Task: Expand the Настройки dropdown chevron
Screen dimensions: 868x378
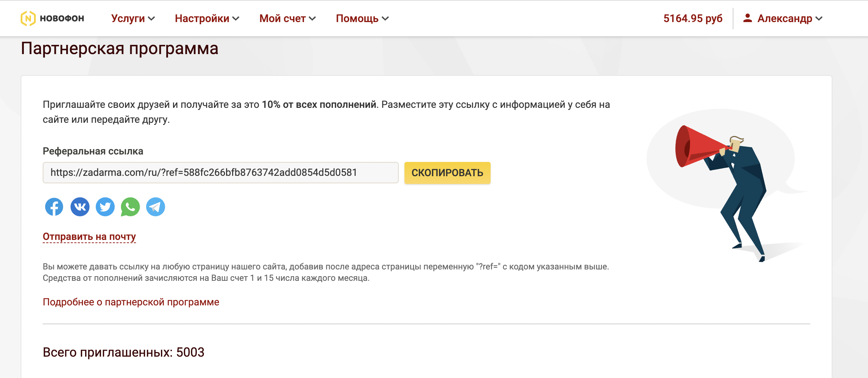Action: pos(236,19)
